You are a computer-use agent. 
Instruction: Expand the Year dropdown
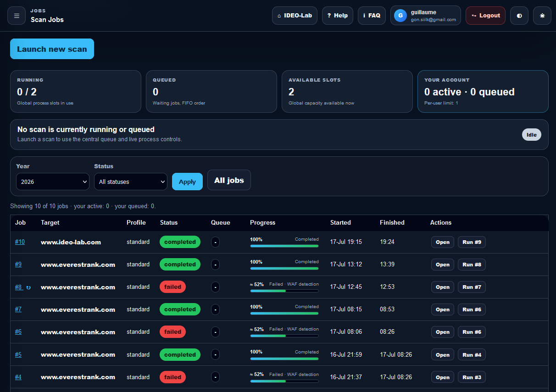53,182
